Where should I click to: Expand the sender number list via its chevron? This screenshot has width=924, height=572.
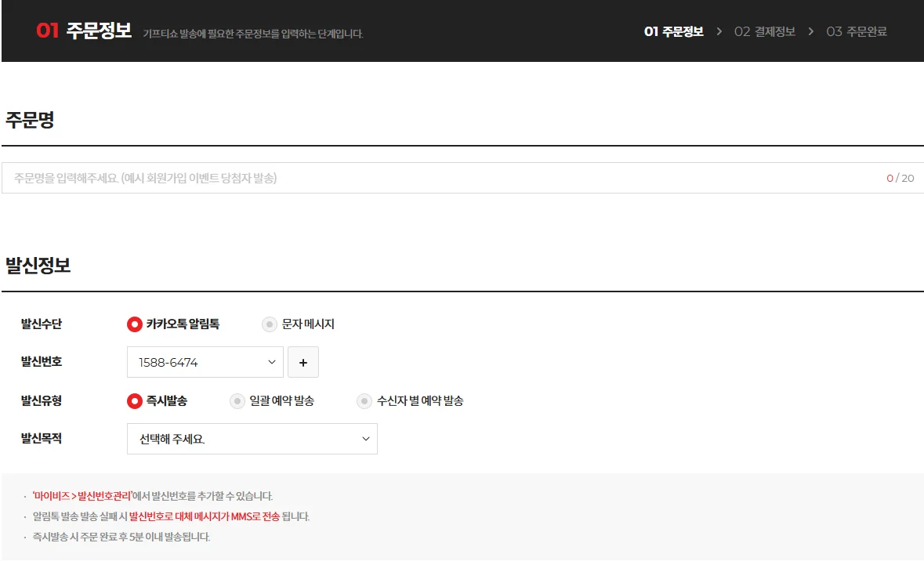(270, 362)
